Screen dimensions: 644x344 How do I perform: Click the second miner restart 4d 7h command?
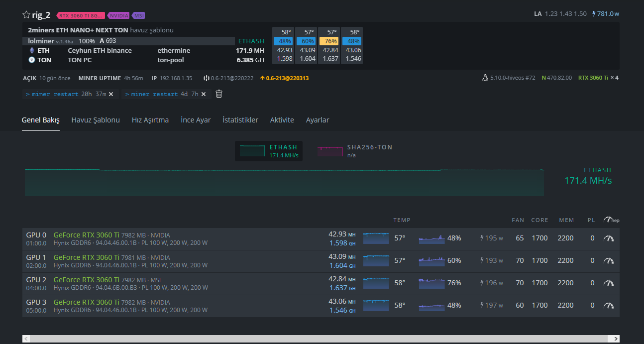[162, 94]
